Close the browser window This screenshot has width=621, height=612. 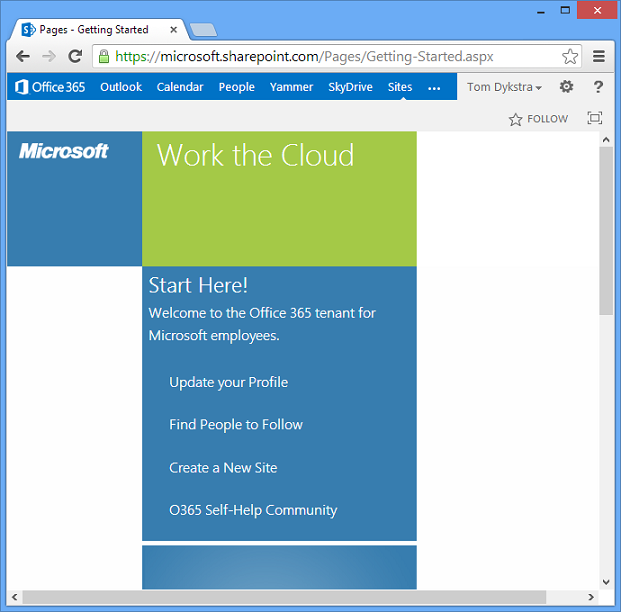[x=598, y=10]
